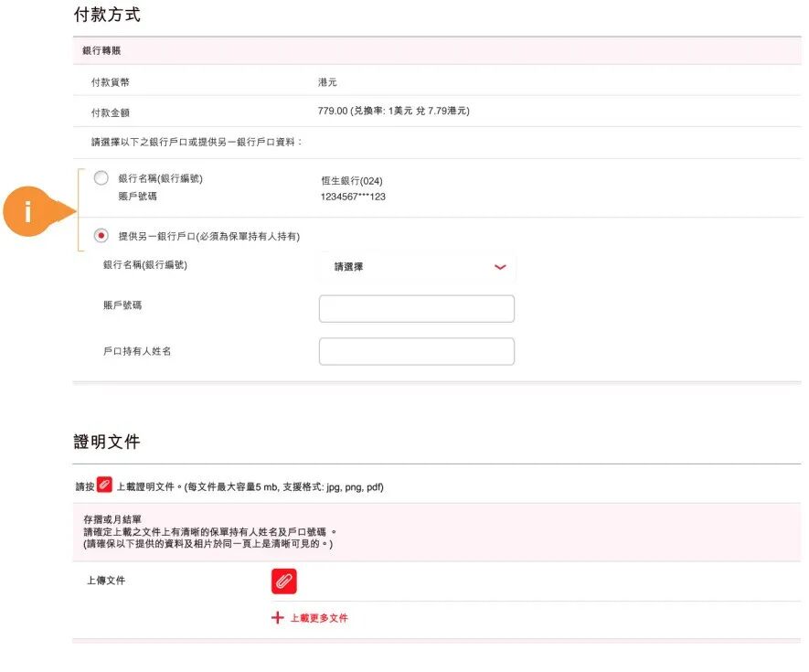Viewport: 809px width, 672px height.
Task: Click the 779.00 payment amount value
Action: coord(333,112)
